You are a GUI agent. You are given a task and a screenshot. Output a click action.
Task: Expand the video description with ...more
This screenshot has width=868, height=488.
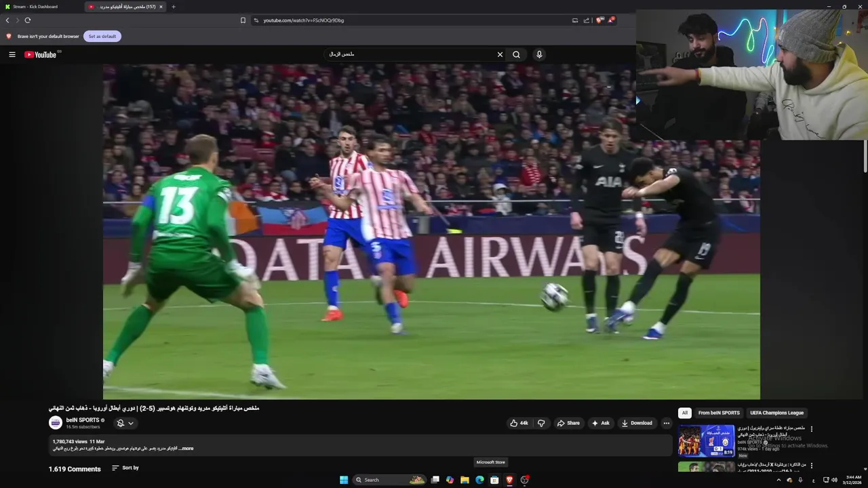tap(186, 448)
